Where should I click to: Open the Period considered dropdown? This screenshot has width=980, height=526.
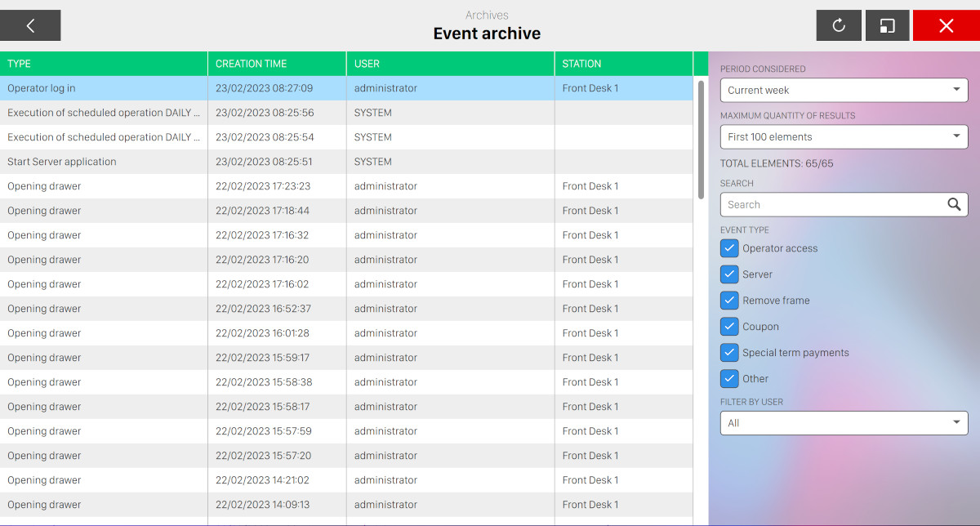(x=844, y=90)
